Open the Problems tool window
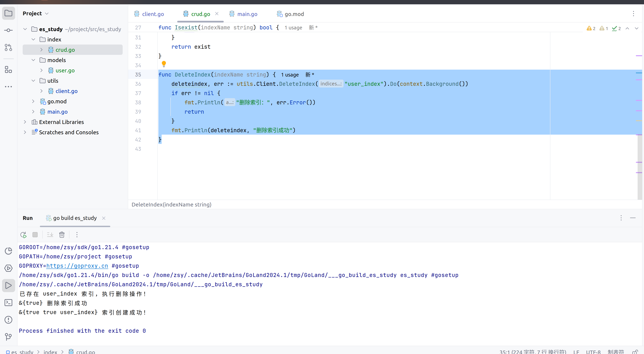The image size is (644, 354). (8, 320)
